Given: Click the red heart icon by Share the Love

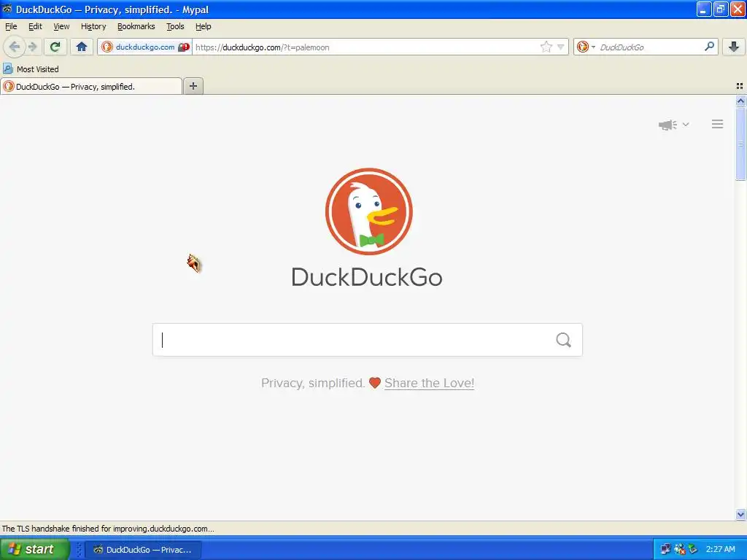Looking at the screenshot, I should click(375, 383).
